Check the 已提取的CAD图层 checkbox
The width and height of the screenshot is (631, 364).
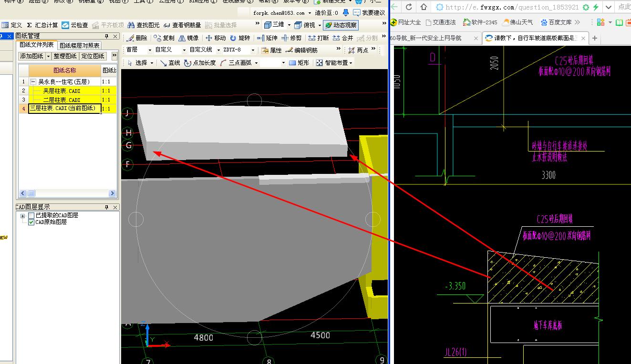pos(31,216)
